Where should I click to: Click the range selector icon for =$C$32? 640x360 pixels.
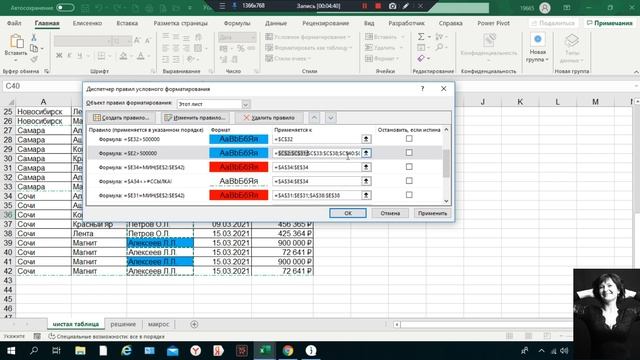[x=366, y=139]
